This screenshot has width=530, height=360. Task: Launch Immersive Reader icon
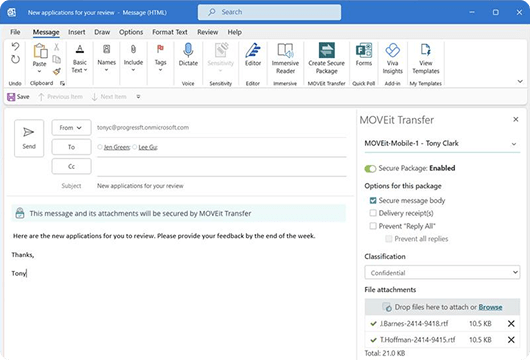pos(285,50)
